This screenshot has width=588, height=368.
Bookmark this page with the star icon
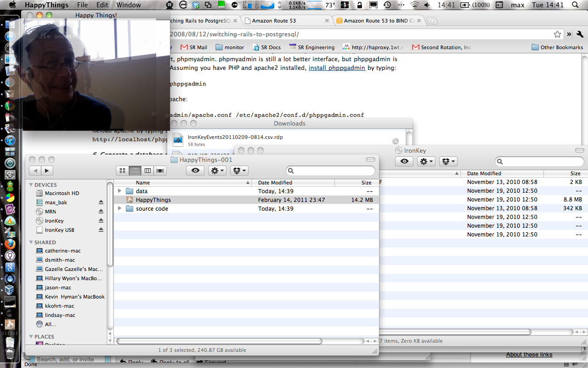557,34
